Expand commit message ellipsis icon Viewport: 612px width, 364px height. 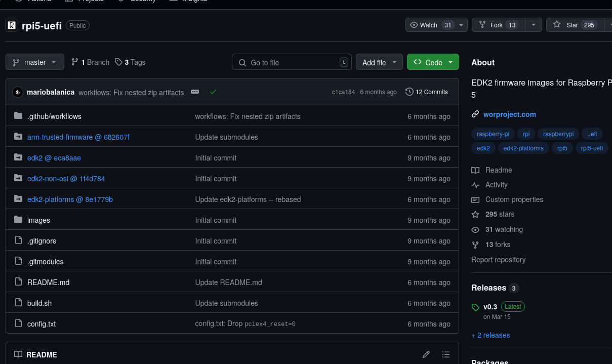coord(195,92)
